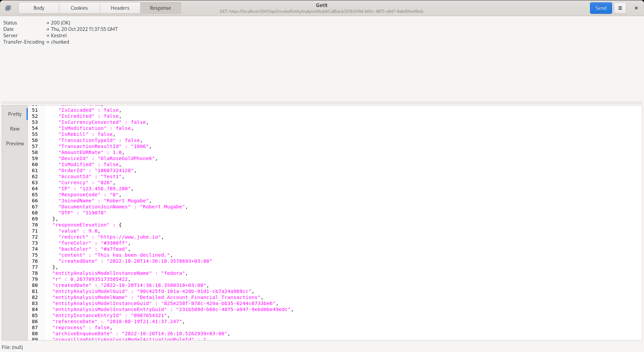
Task: Click the "TransactionResultId" value "1006"
Action: click(140, 146)
